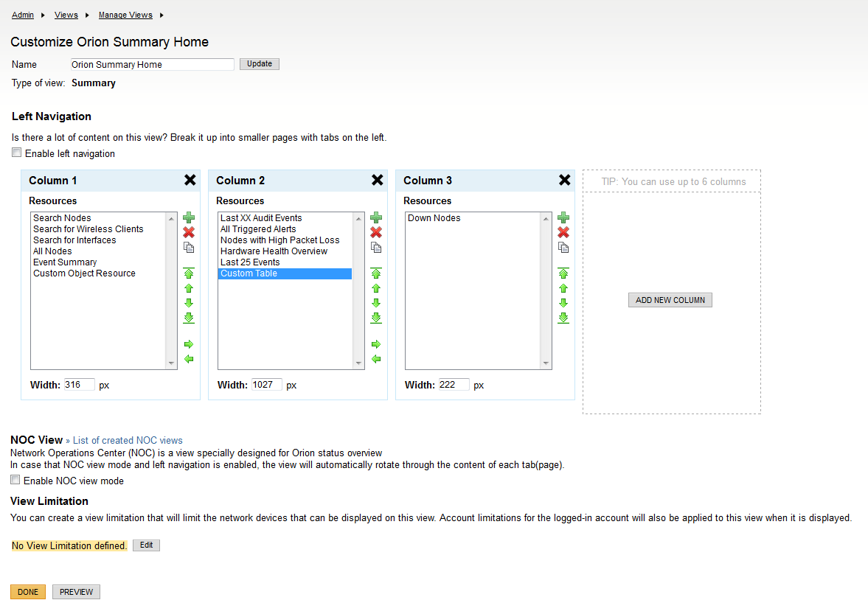Remove Column 3 with X button
Viewport: 868px width, 614px height.
point(565,180)
